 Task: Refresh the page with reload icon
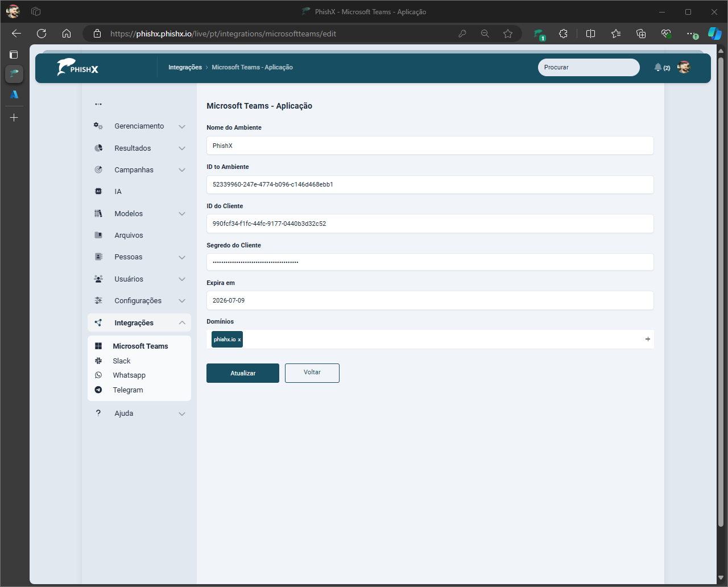coord(42,34)
